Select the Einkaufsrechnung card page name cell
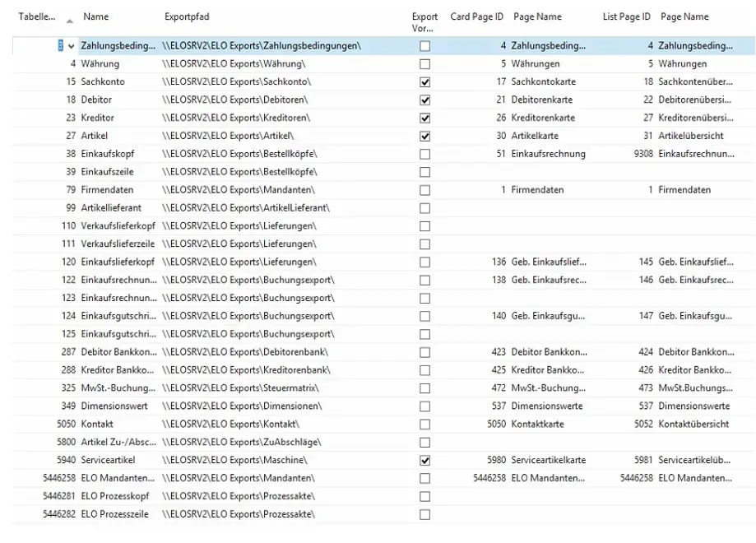This screenshot has width=756, height=543. pyautogui.click(x=548, y=154)
